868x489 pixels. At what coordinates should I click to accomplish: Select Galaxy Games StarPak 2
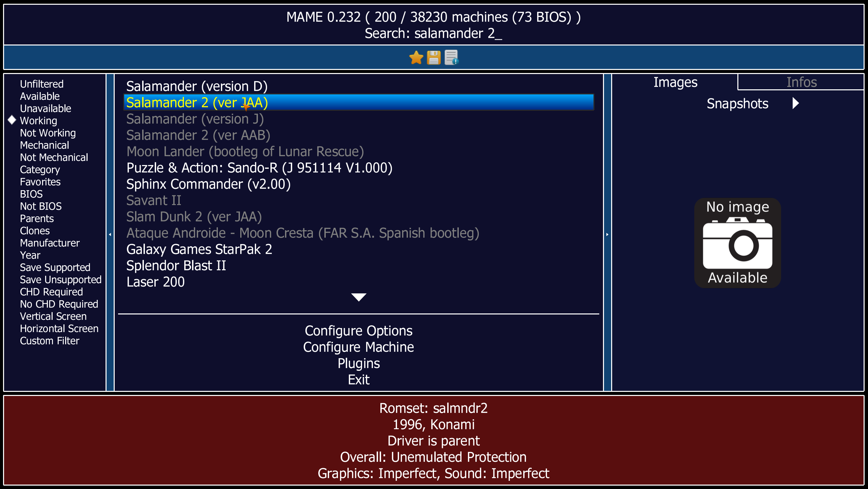tap(359, 249)
